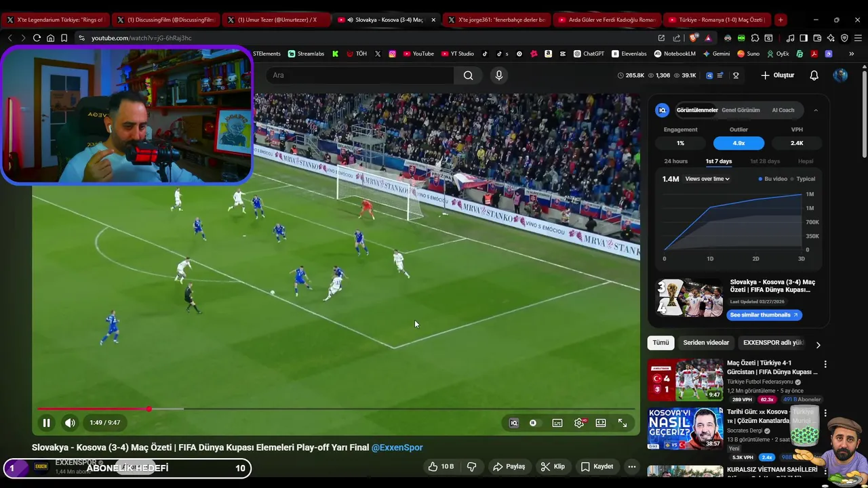Open more actions three-dot menu under video
The image size is (868, 488).
pyautogui.click(x=631, y=466)
